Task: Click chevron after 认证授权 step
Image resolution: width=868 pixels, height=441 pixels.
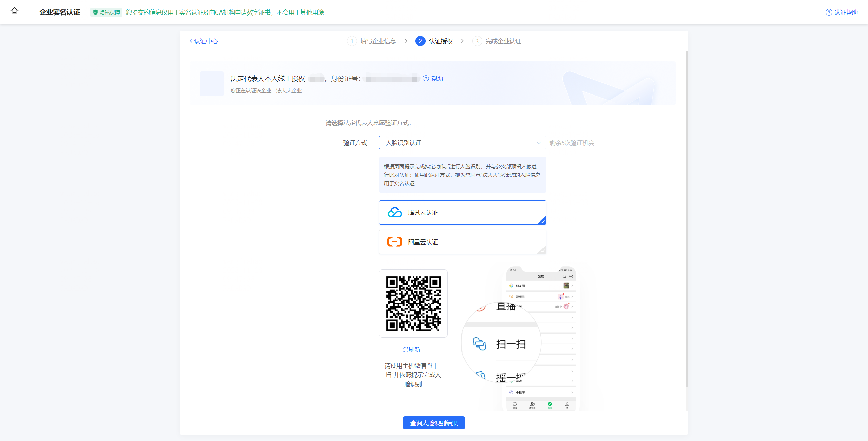Action: [462, 41]
